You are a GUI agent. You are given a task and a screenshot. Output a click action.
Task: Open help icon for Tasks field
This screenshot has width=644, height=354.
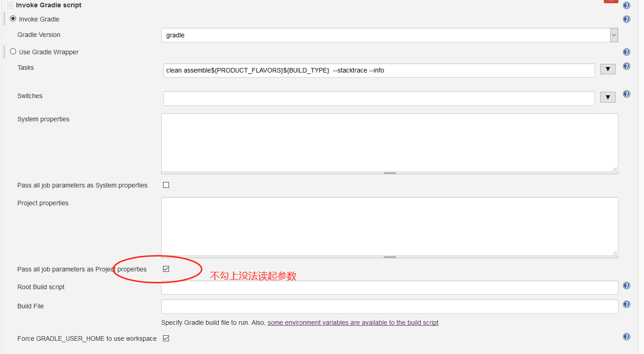626,66
